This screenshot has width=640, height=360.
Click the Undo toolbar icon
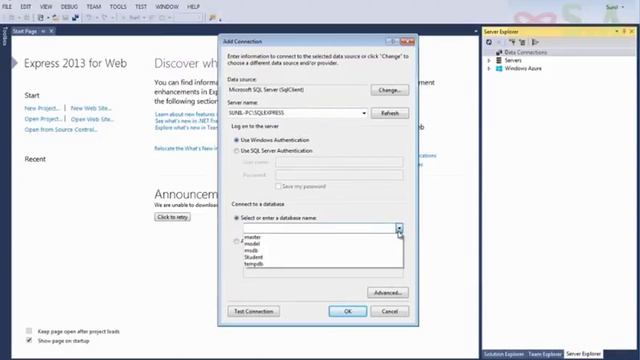pyautogui.click(x=89, y=18)
